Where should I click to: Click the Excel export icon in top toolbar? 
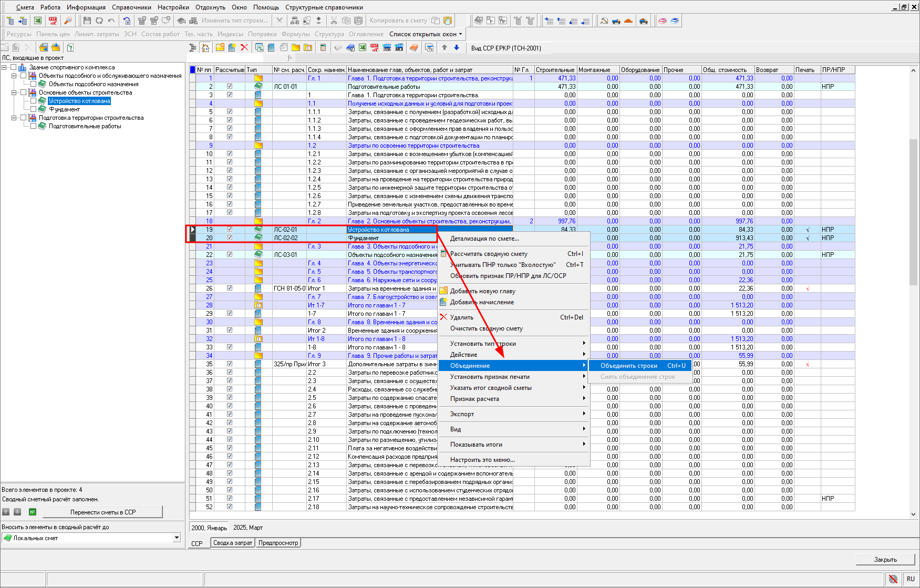coord(38,20)
